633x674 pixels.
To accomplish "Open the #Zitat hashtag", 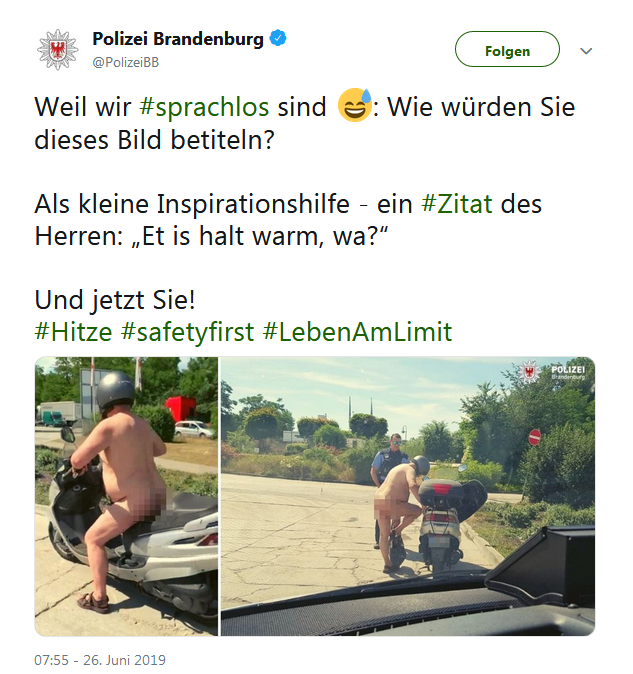I will [457, 204].
